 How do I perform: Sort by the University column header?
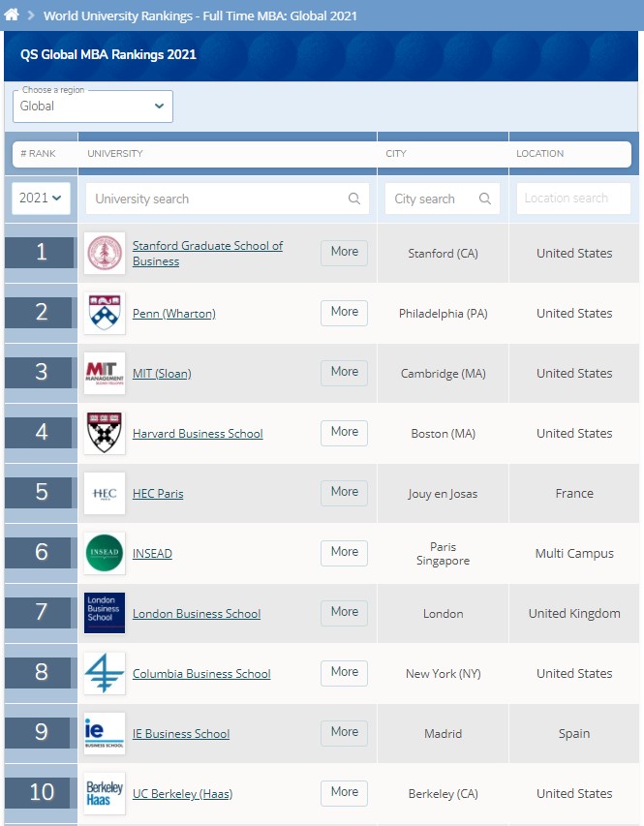[x=115, y=154]
